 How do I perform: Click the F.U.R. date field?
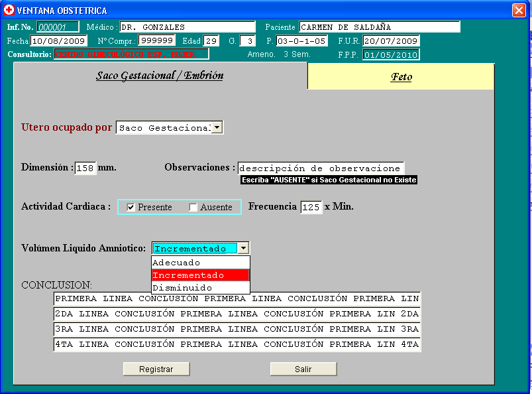tap(391, 40)
